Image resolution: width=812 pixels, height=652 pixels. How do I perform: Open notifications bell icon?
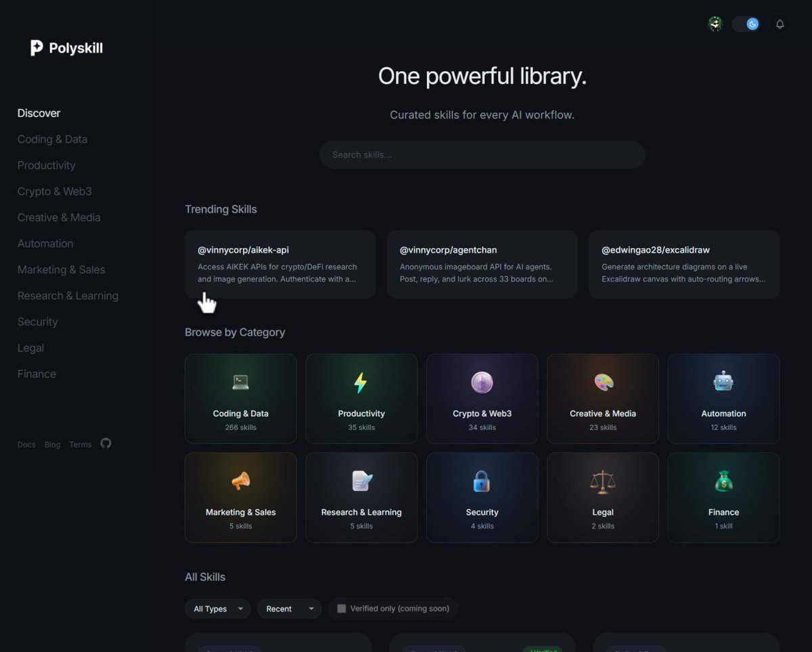(x=780, y=24)
